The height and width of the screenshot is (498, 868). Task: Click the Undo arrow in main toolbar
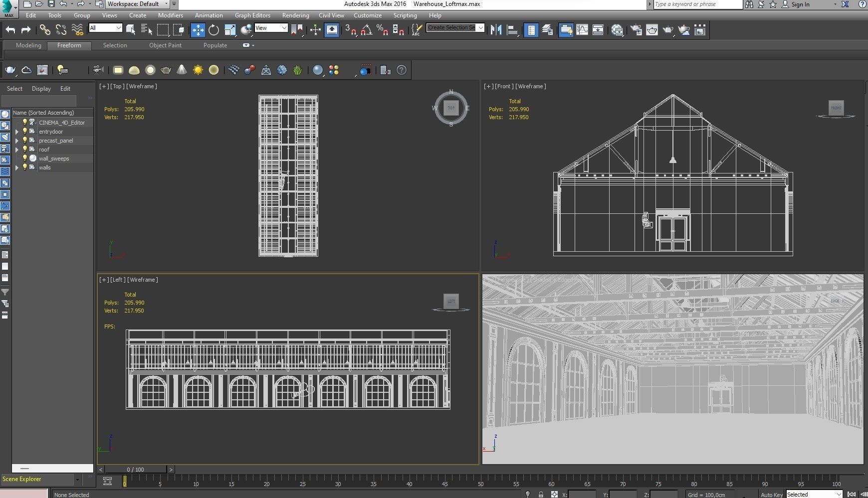point(10,30)
